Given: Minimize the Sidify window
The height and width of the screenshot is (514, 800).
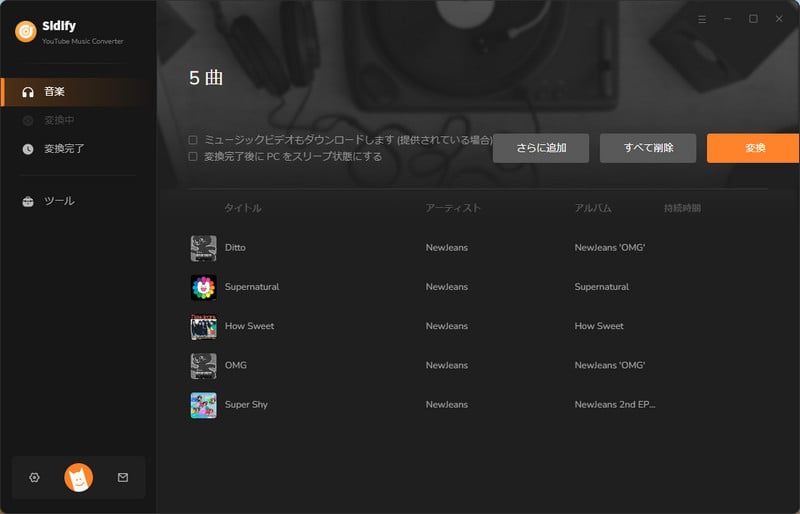Looking at the screenshot, I should pos(728,19).
